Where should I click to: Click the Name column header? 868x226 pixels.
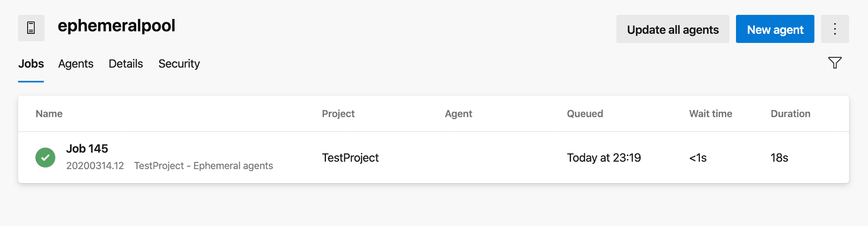pos(49,114)
